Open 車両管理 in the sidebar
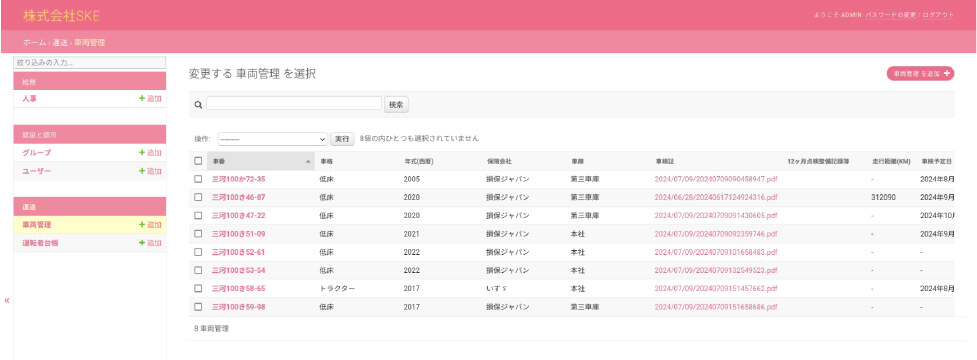This screenshot has height=360, width=977. pyautogui.click(x=36, y=224)
